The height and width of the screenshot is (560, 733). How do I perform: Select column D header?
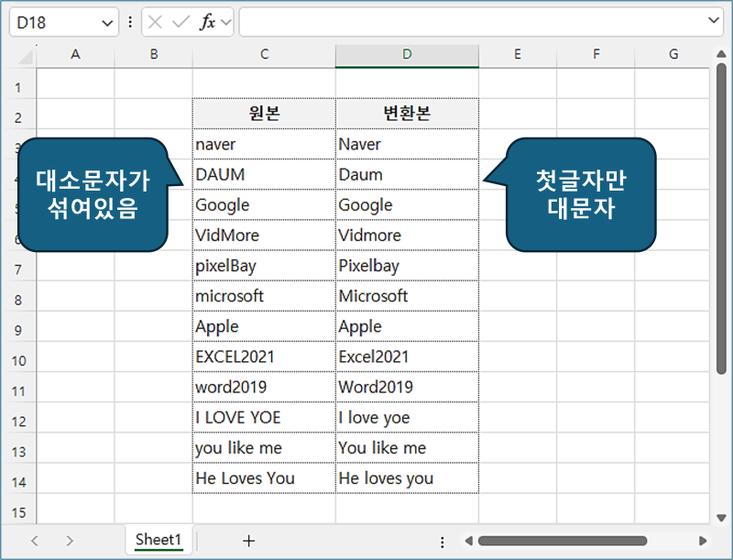407,54
